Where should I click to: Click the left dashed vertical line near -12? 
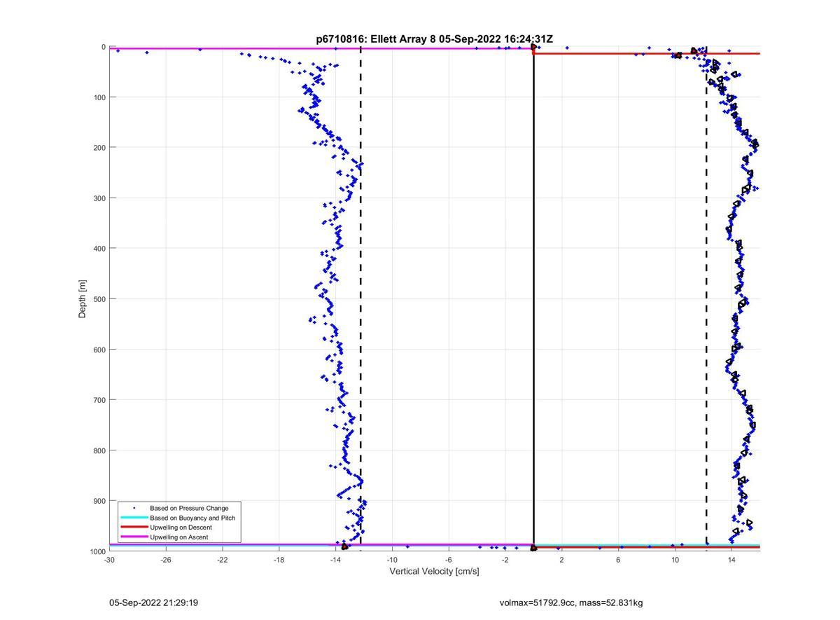tap(360, 299)
